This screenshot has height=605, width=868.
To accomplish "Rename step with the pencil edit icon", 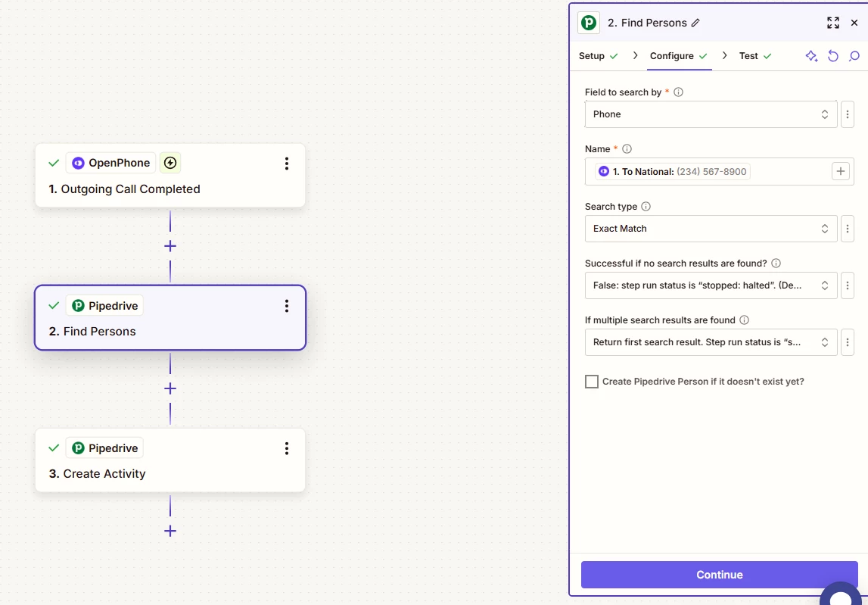I will 696,23.
